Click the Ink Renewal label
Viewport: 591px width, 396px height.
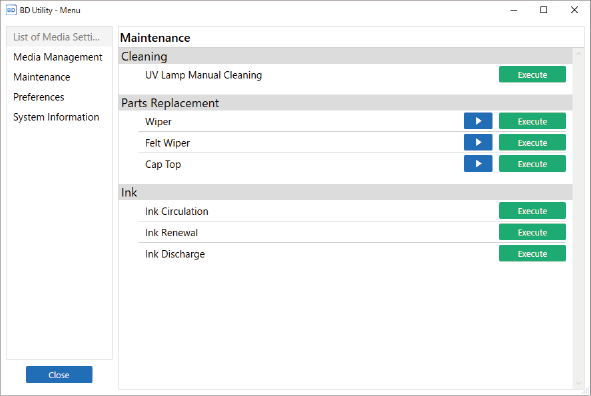click(171, 232)
